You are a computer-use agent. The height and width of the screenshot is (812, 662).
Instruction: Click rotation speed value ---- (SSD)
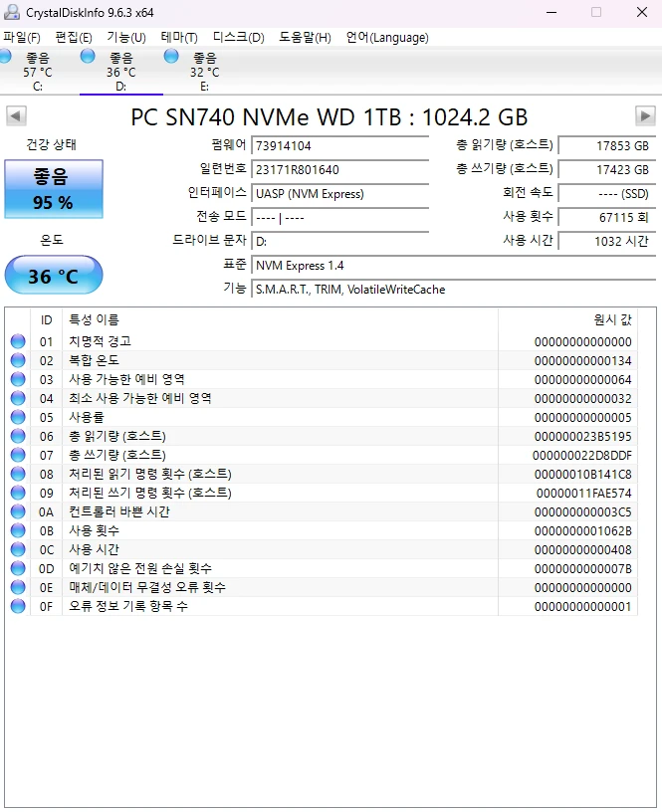point(607,194)
